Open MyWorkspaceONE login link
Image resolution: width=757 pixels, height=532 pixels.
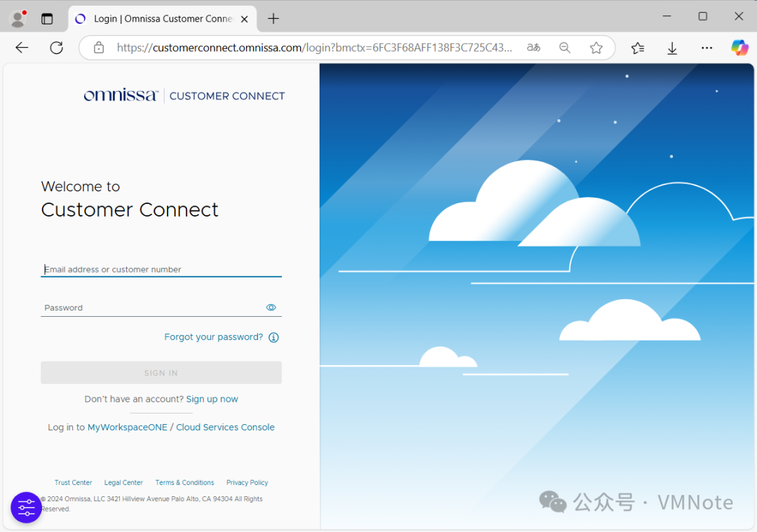click(128, 428)
